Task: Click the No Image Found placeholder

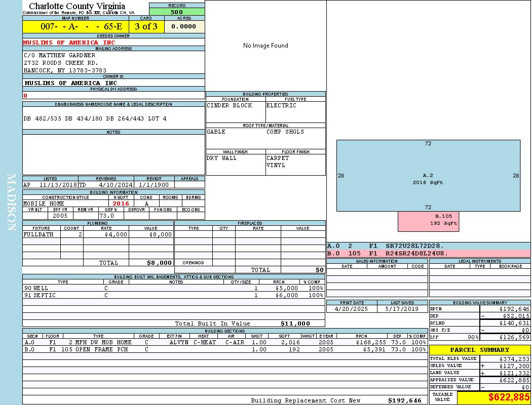Action: pos(265,46)
